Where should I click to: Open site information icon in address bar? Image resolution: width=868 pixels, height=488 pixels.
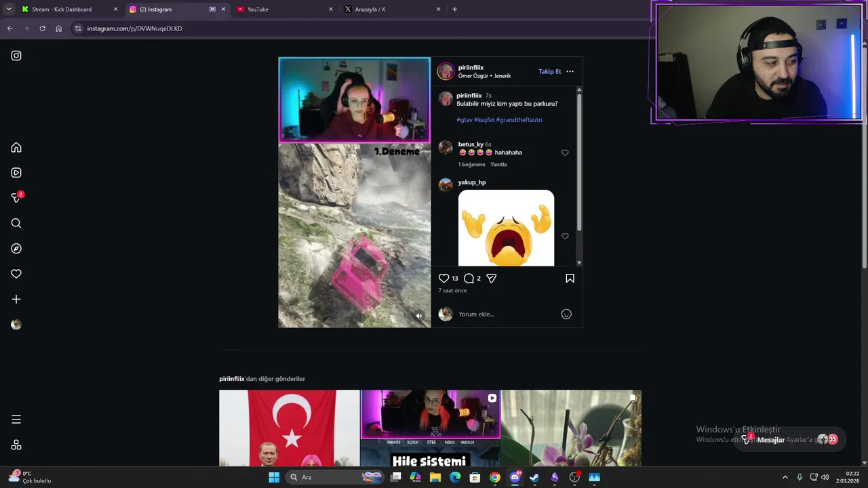(x=78, y=28)
